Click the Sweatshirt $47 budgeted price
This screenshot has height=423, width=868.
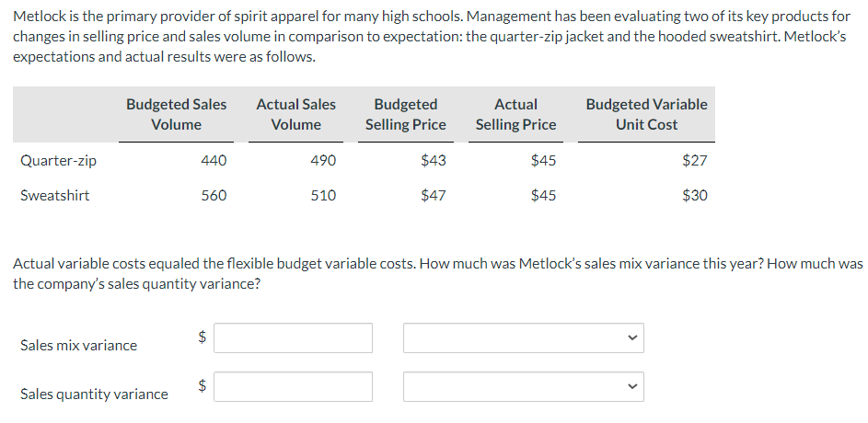pyautogui.click(x=433, y=195)
